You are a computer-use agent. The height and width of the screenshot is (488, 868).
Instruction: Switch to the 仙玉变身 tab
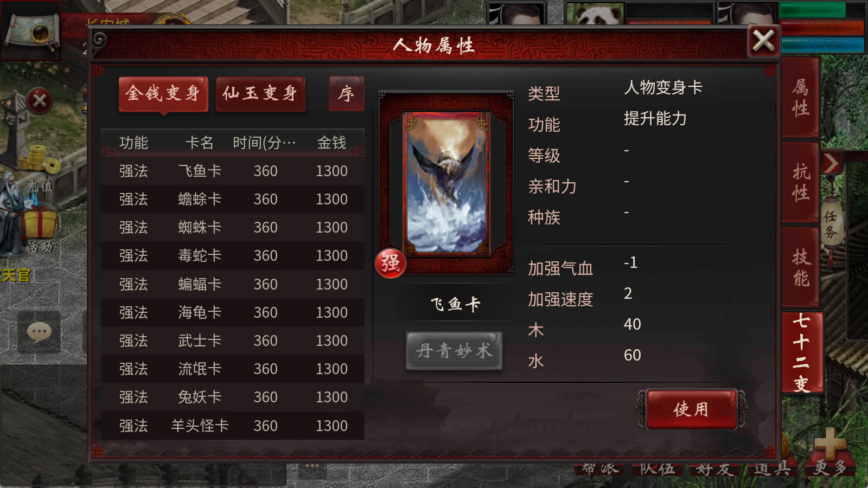pyautogui.click(x=260, y=94)
